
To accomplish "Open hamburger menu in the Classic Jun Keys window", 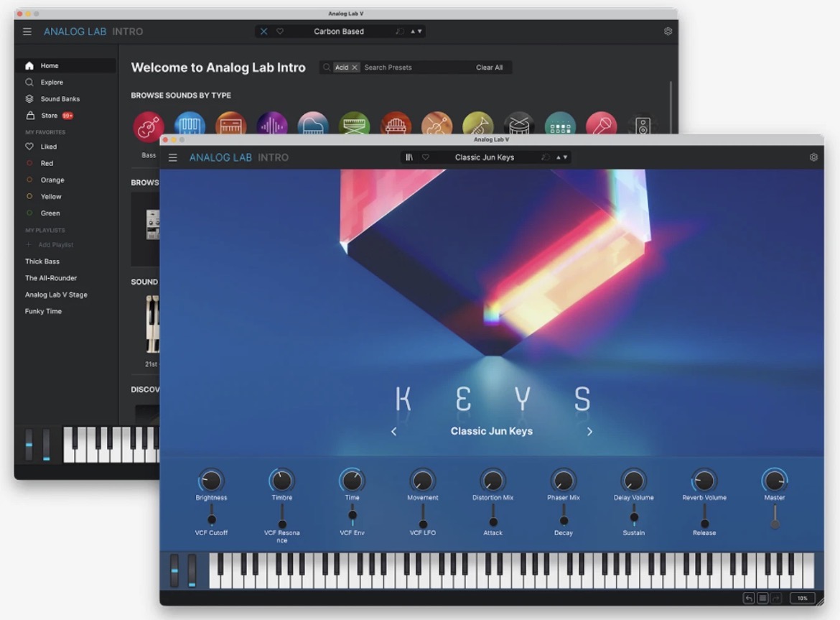I will point(172,157).
